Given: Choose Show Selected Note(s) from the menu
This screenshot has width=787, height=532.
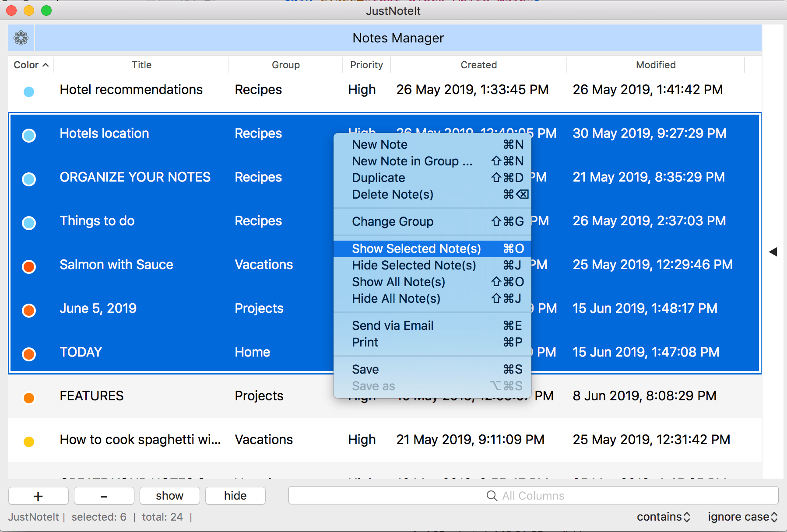Looking at the screenshot, I should pyautogui.click(x=415, y=248).
